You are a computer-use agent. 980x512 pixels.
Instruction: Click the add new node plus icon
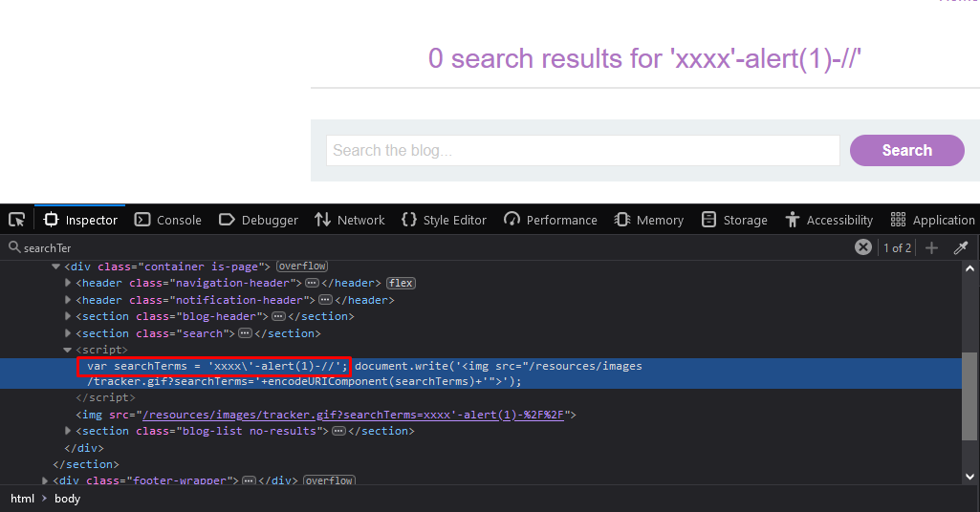coord(931,247)
